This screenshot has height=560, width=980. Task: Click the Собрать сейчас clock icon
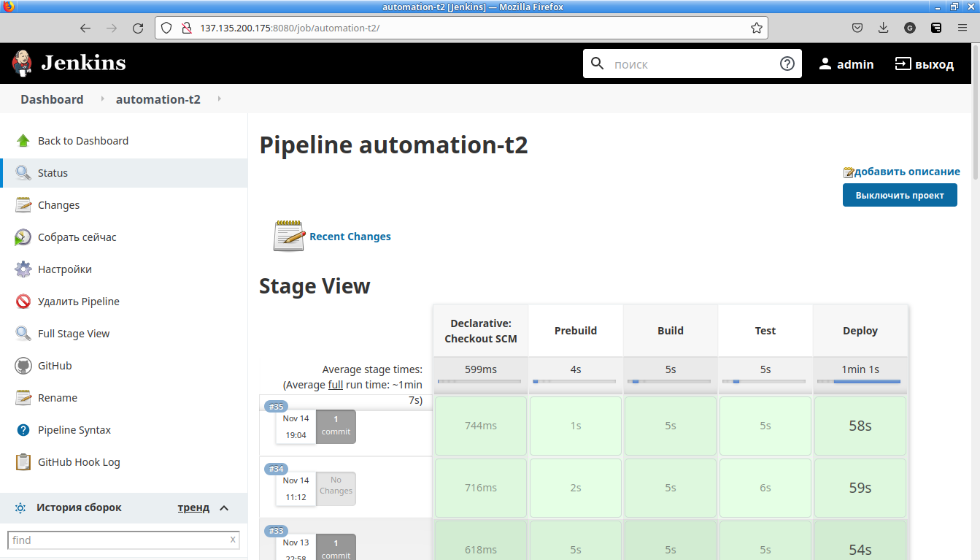tap(23, 237)
